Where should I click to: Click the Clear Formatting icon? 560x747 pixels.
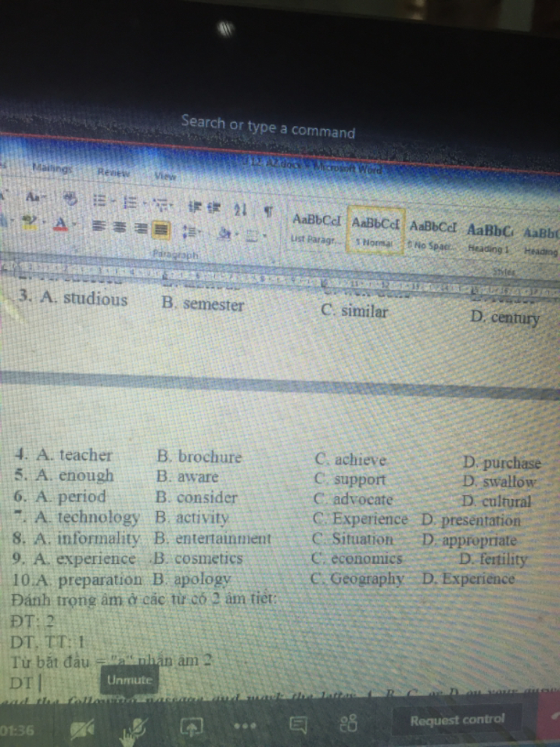[x=70, y=198]
